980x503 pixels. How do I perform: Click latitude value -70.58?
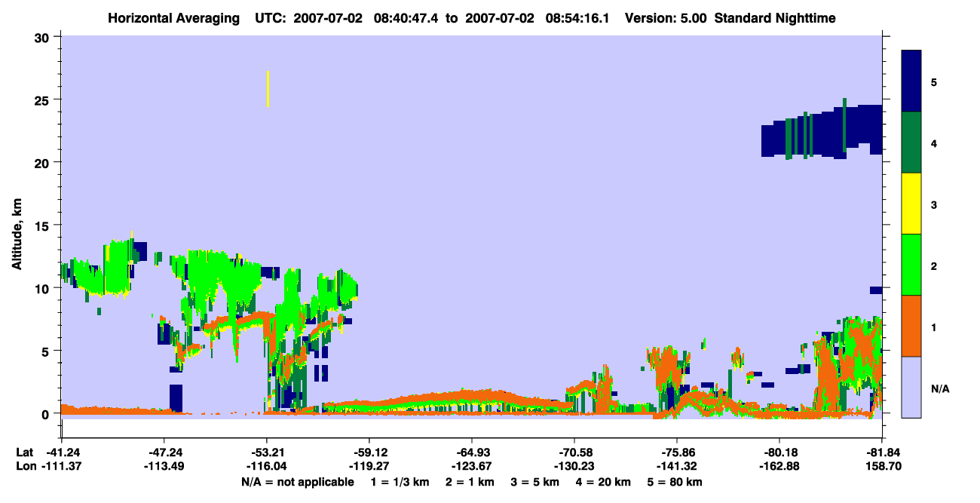[574, 452]
